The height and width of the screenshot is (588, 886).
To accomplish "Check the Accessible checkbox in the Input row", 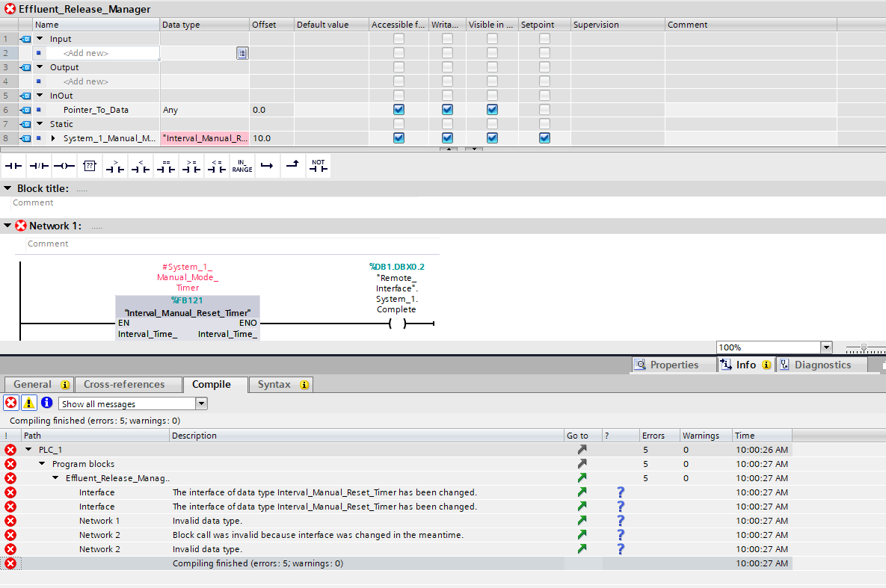I will tap(399, 39).
